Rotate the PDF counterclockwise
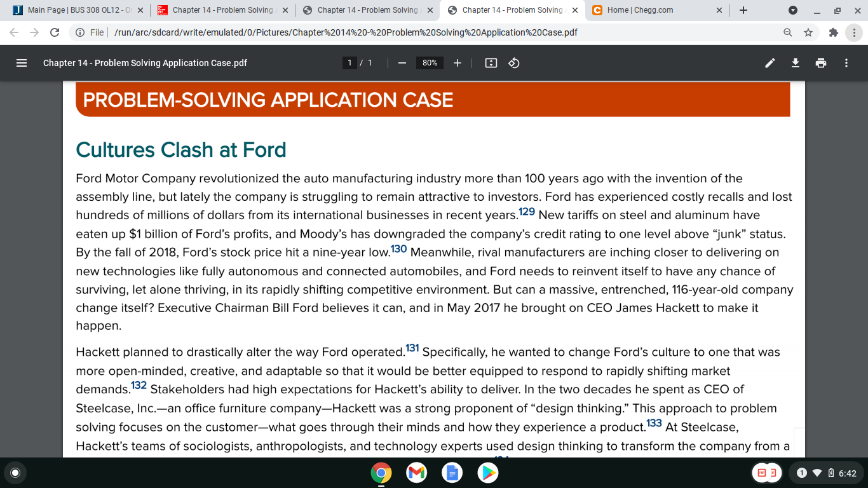868x488 pixels. click(514, 63)
